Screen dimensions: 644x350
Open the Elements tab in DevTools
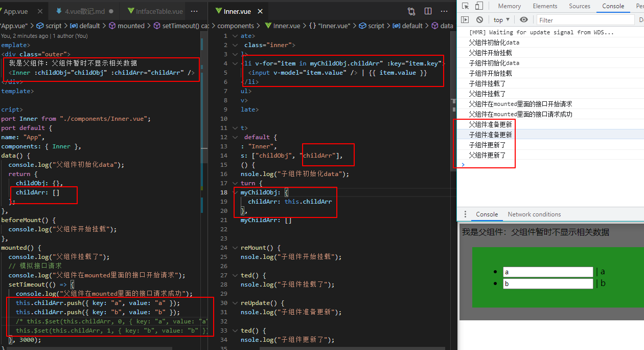click(x=545, y=6)
